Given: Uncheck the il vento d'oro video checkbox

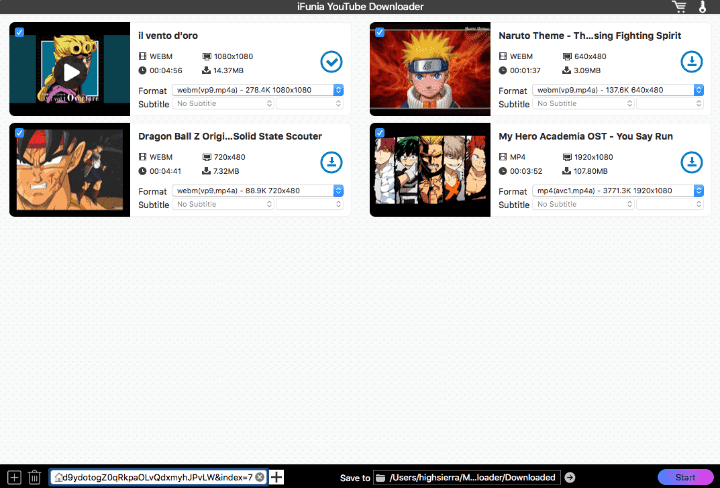Looking at the screenshot, I should (20, 33).
